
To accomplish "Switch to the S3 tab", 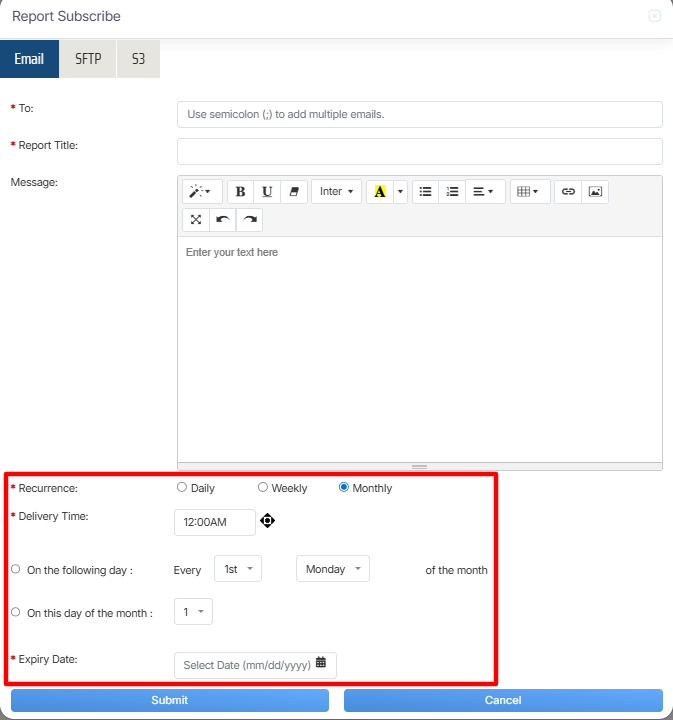I will 138,59.
